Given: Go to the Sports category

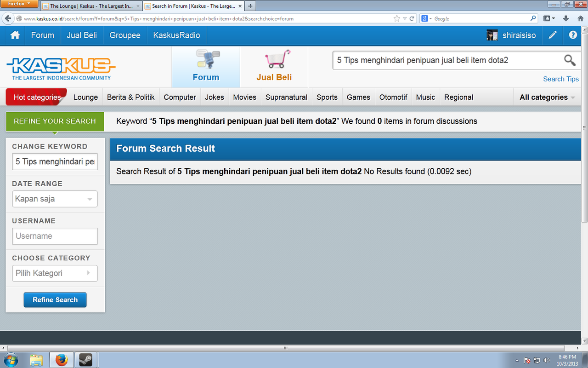Looking at the screenshot, I should point(327,97).
